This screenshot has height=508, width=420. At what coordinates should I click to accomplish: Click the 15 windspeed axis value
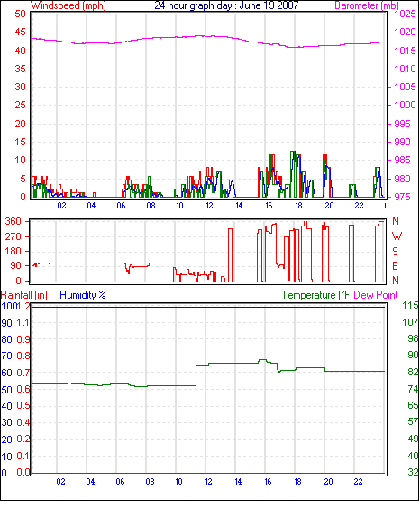click(x=20, y=142)
